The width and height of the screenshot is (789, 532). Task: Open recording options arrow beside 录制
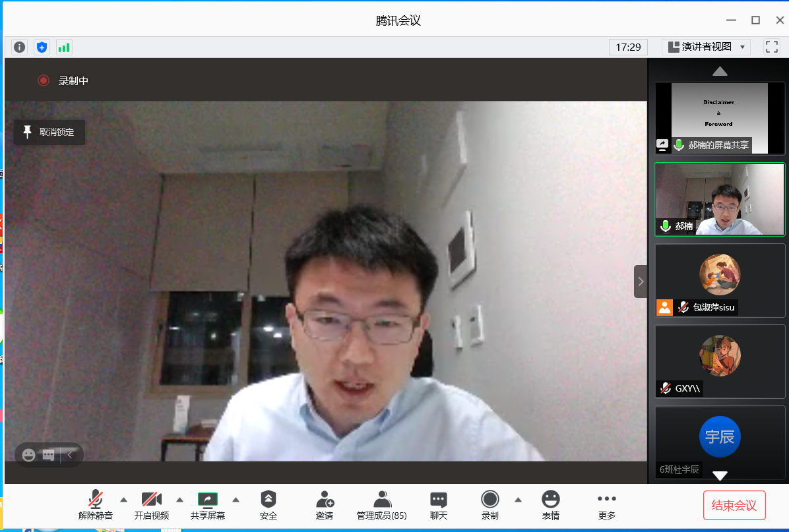518,499
